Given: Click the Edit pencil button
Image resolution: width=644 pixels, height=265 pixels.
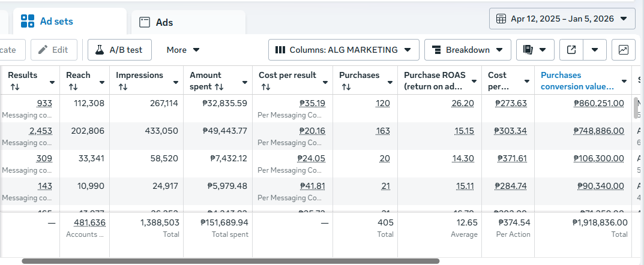Looking at the screenshot, I should pos(53,50).
